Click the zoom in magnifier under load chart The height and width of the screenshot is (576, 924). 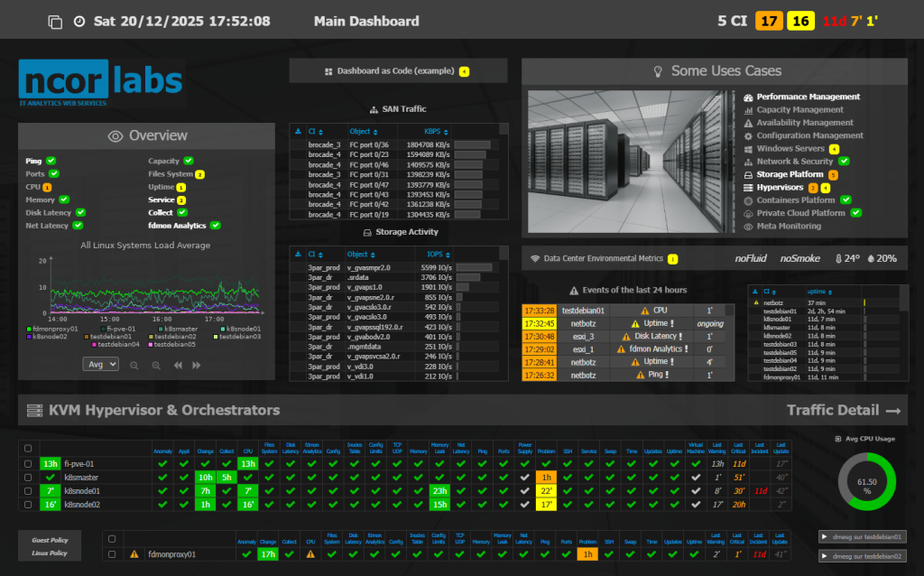tap(156, 365)
